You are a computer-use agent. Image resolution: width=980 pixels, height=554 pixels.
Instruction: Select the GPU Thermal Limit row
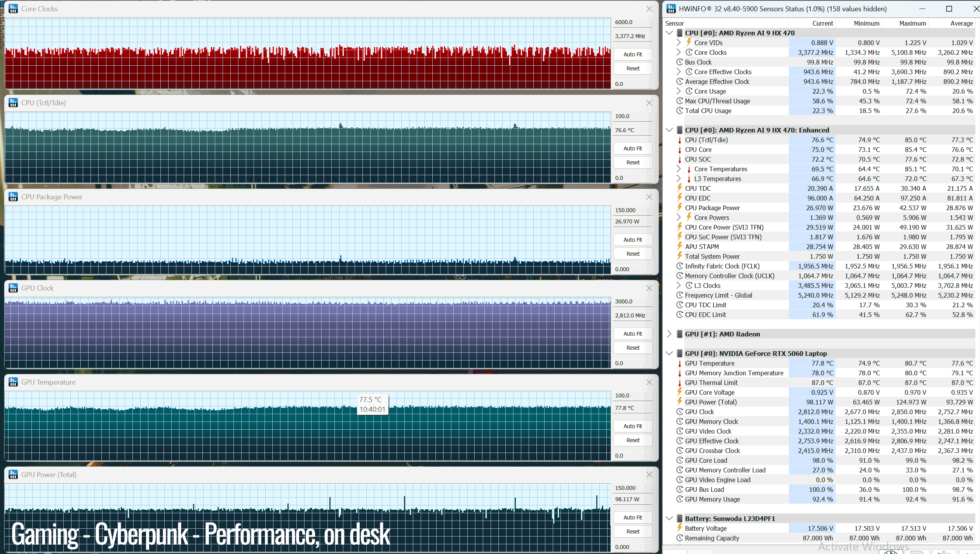click(820, 383)
